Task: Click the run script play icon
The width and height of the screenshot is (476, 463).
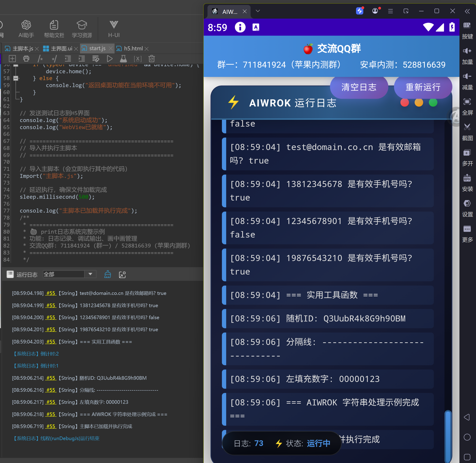Action: [110, 59]
